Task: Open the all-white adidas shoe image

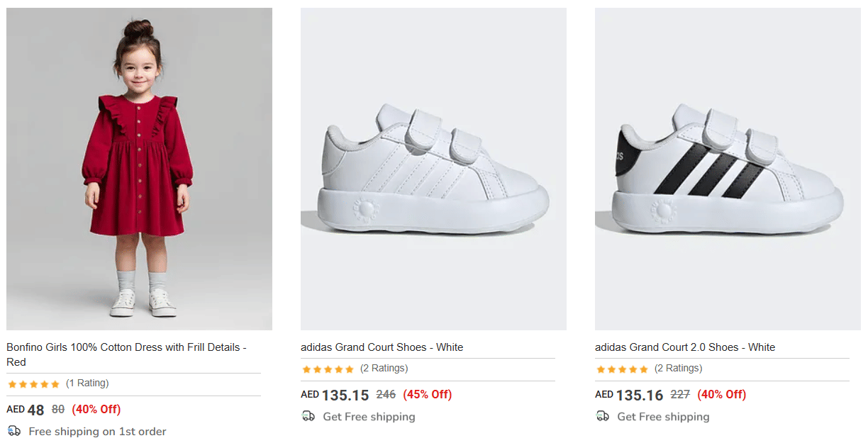Action: (433, 169)
